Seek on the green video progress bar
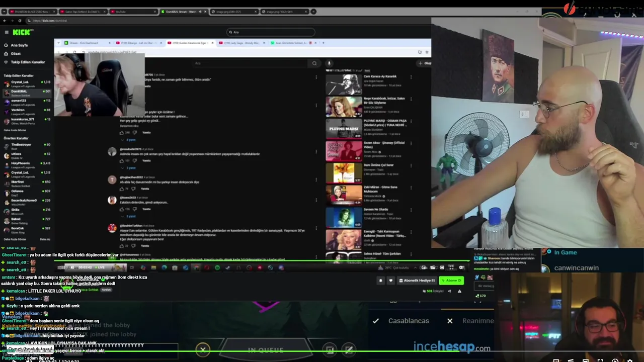644x362 pixels. pos(322,352)
